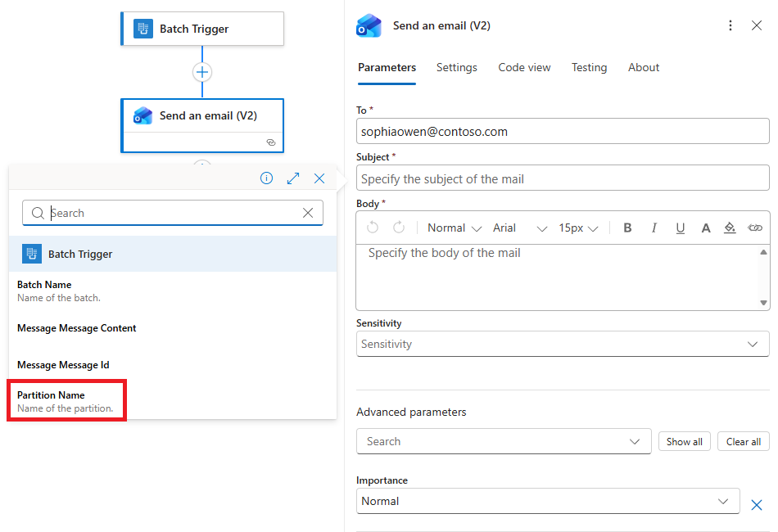Toggle bold formatting
778x532 pixels.
pos(627,228)
